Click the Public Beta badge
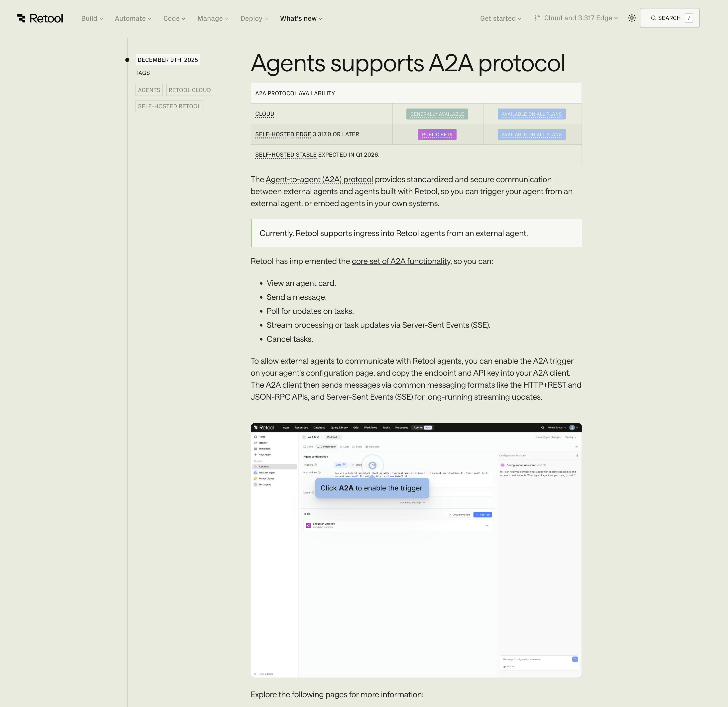Viewport: 728px width, 707px height. pos(437,135)
